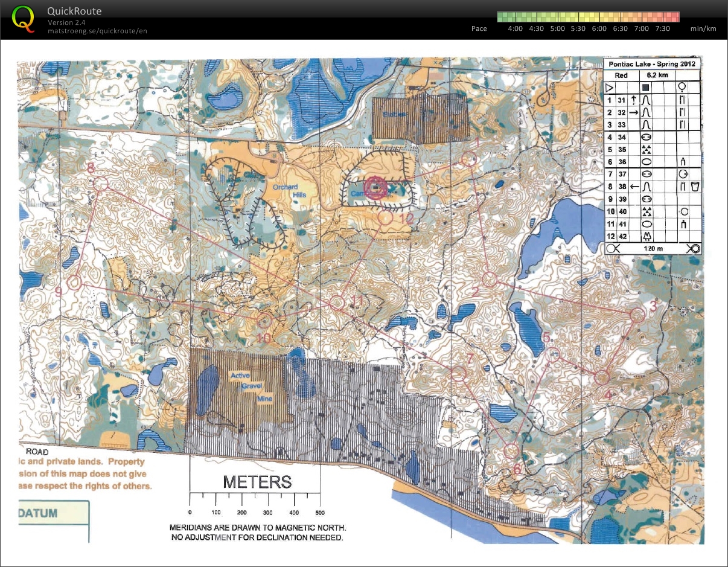
Task: Select control circle 3 on the map
Action: [637, 315]
